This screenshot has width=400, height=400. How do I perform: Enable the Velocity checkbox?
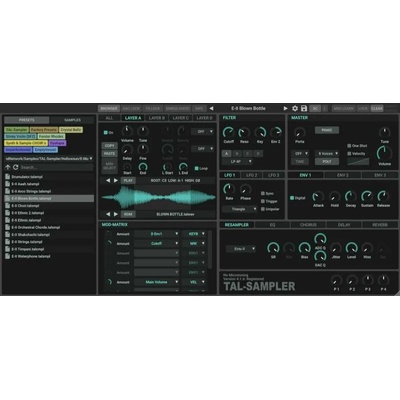[x=349, y=154]
